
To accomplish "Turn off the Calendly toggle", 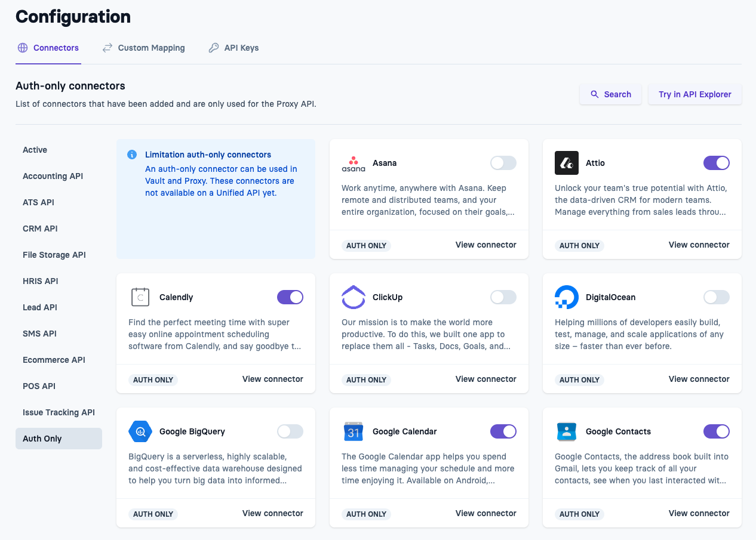I will click(x=290, y=297).
